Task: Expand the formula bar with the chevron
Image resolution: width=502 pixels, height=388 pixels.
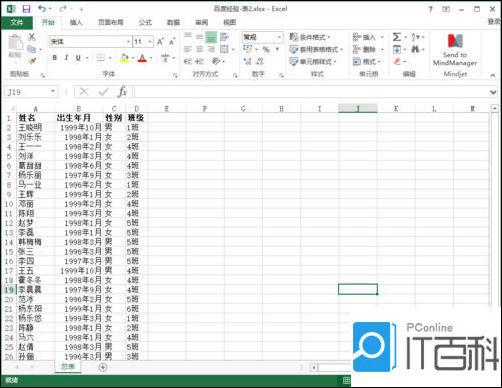Action: pos(493,92)
